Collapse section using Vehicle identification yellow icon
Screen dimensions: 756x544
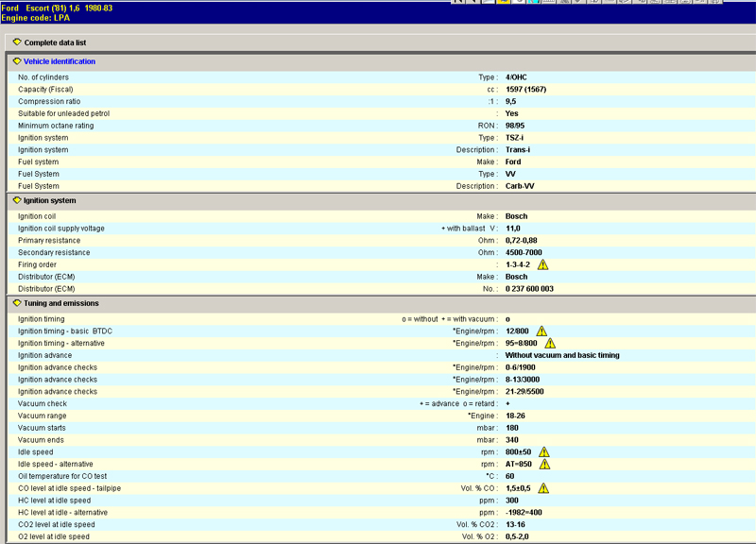tap(17, 61)
